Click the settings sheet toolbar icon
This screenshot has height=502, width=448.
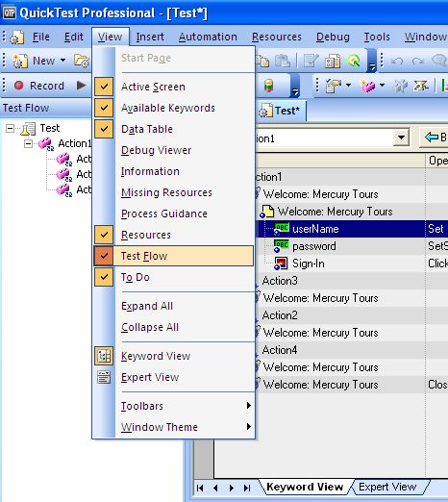[333, 61]
